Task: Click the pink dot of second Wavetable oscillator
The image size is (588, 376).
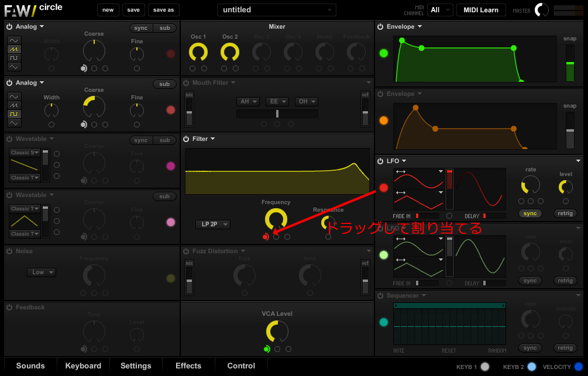Action: [x=171, y=222]
